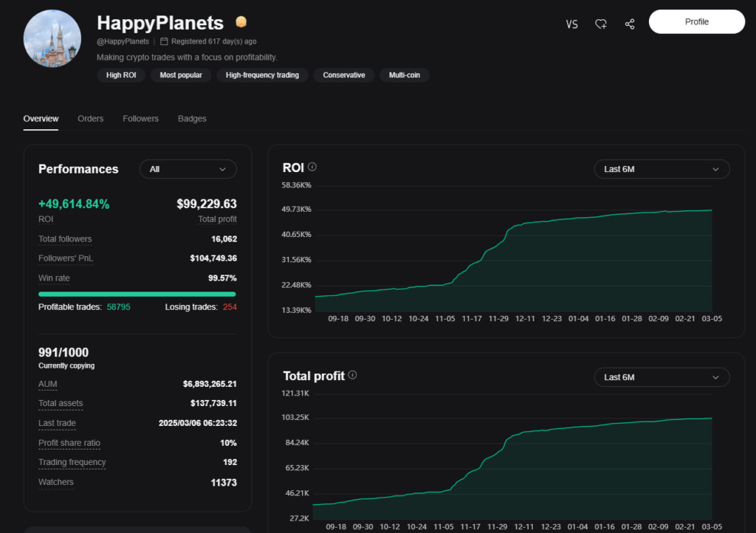This screenshot has width=756, height=533.
Task: Open the Badges tab
Action: [x=192, y=119]
